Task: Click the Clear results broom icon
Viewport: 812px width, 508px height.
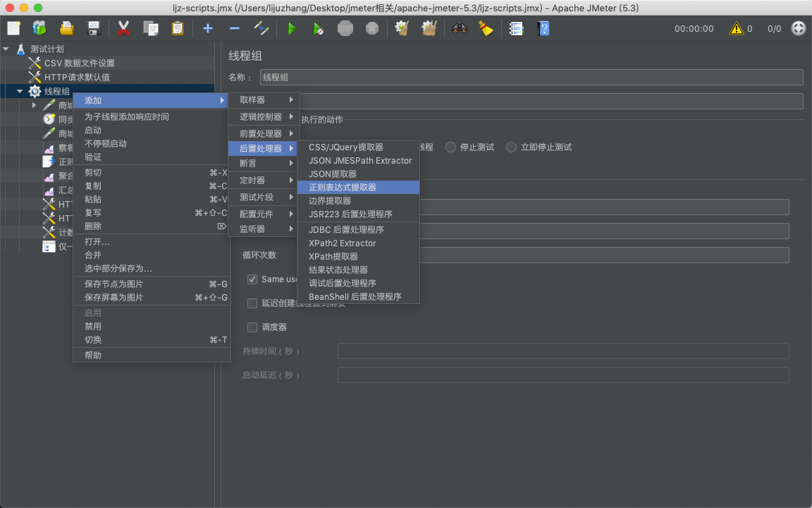Action: click(402, 28)
